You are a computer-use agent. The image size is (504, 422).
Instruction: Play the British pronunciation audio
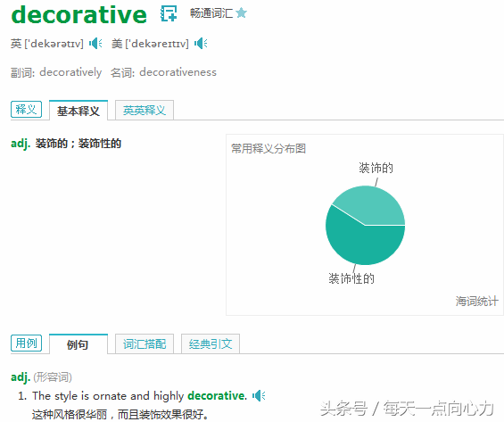(95, 44)
